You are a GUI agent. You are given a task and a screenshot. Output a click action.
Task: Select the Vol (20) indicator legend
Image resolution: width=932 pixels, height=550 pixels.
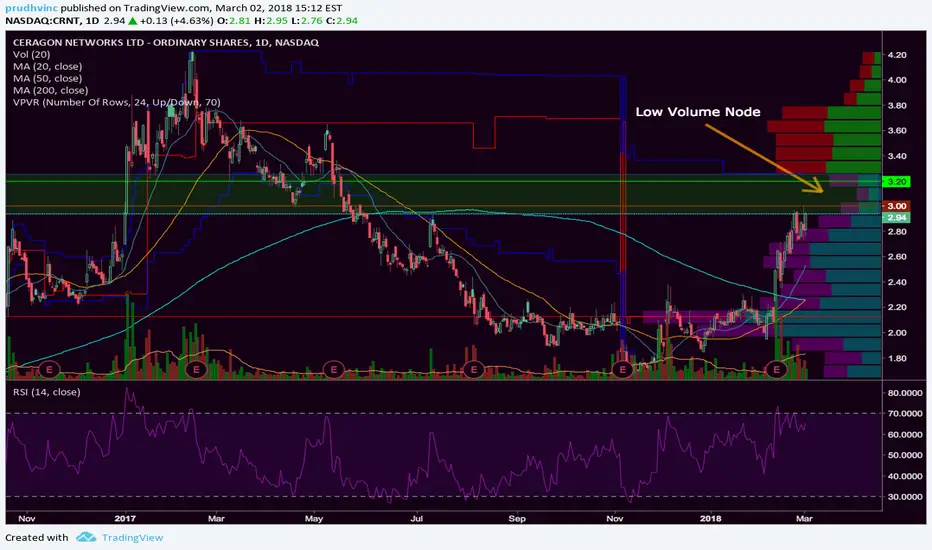point(32,55)
